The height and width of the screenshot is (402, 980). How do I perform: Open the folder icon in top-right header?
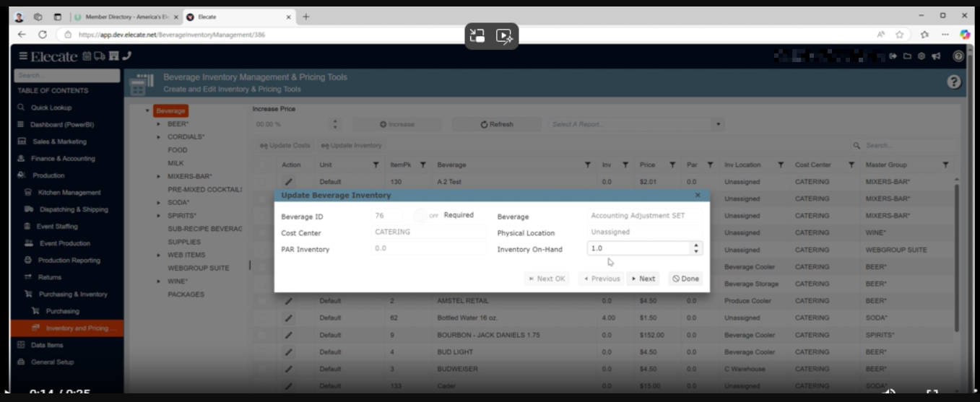click(x=907, y=56)
